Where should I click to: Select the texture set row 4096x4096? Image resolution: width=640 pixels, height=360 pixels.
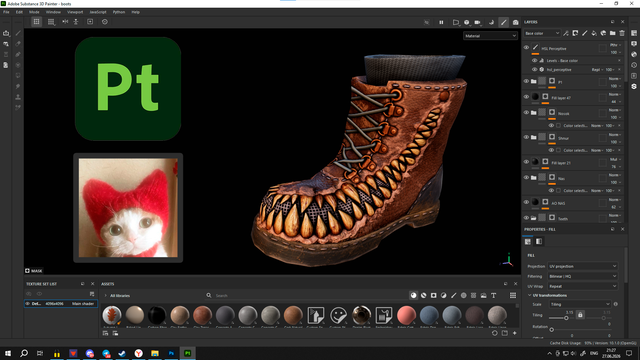(61, 304)
